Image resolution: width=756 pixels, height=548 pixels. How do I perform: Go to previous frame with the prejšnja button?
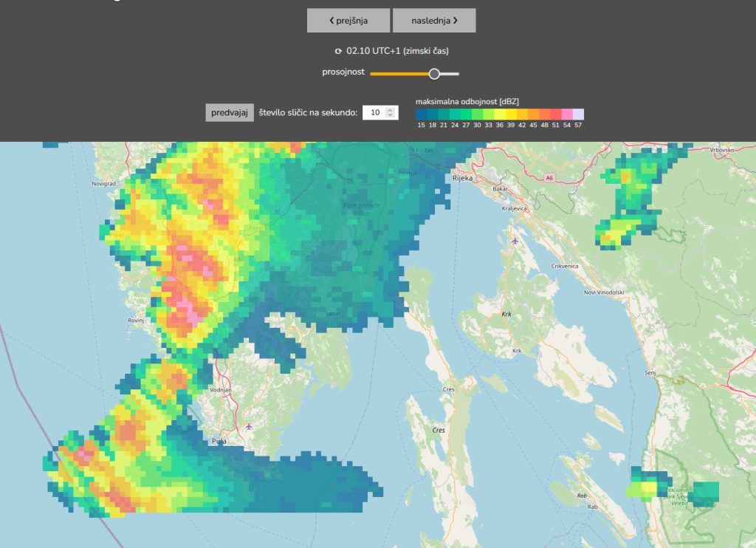pyautogui.click(x=348, y=21)
